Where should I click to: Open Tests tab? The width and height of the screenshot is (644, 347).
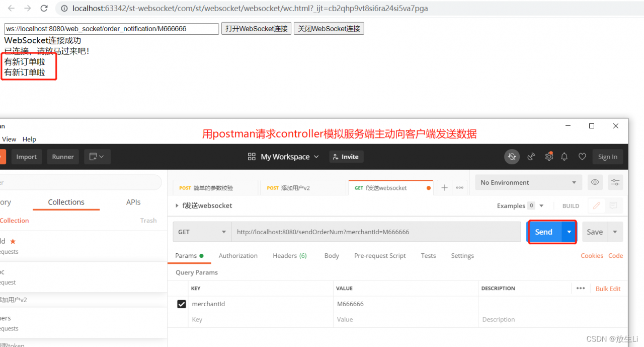tap(428, 255)
